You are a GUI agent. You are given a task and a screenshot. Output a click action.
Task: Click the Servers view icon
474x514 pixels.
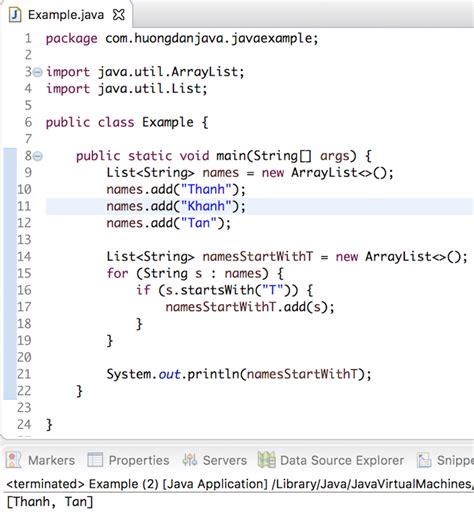click(190, 460)
